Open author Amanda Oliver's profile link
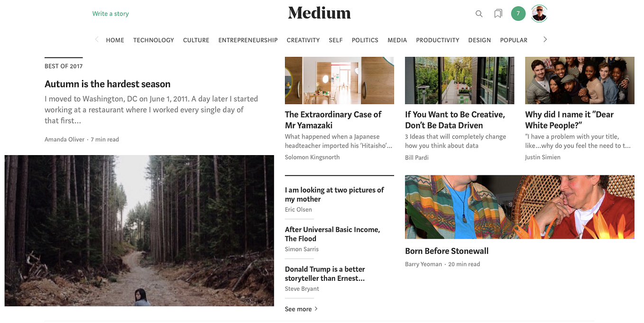This screenshot has height=323, width=644. click(64, 139)
